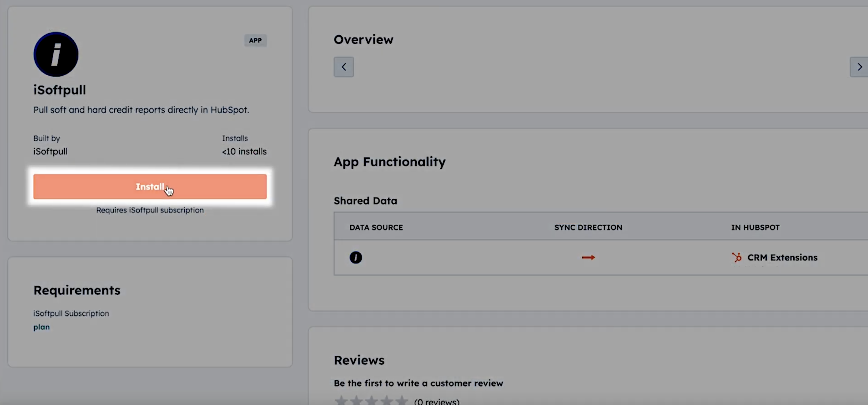This screenshot has height=405, width=868.
Task: Click the CRM Extensions label
Action: [x=782, y=257]
